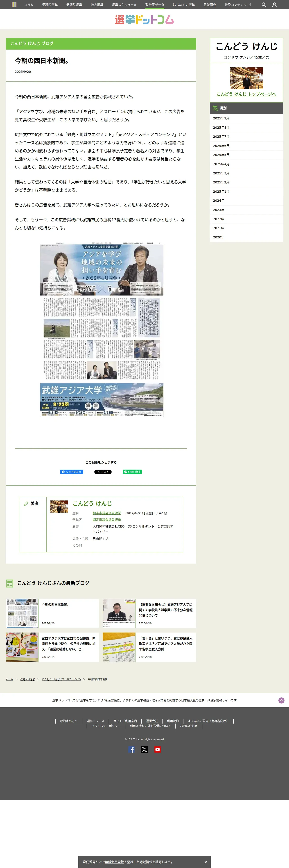Open the newspaper advertisement image
This screenshot has width=289, height=868.
pyautogui.click(x=102, y=329)
